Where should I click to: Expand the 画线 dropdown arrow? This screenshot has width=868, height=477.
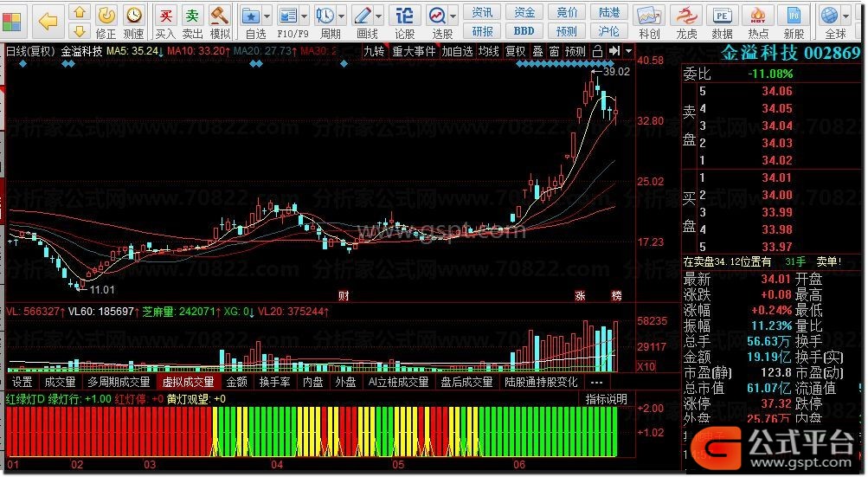pyautogui.click(x=379, y=16)
